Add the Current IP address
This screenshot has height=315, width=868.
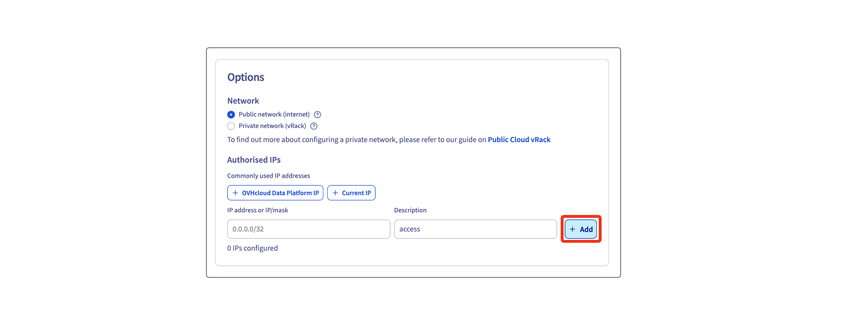[356, 193]
